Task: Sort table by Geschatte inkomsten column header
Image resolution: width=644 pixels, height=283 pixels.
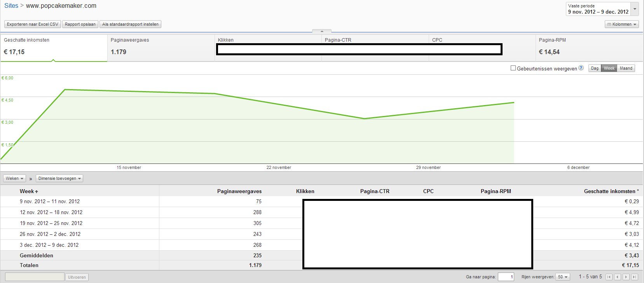Action: [611, 191]
